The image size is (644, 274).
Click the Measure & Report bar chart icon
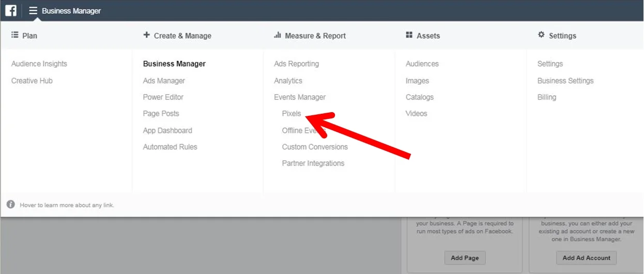click(x=278, y=35)
